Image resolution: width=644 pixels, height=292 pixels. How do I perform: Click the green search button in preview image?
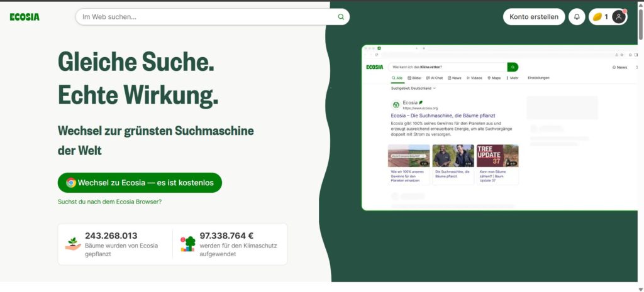point(513,67)
